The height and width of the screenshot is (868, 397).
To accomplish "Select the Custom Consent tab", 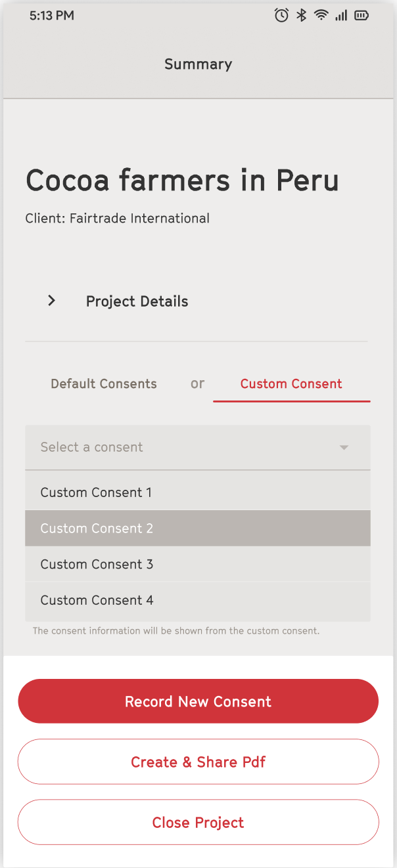I will point(291,384).
